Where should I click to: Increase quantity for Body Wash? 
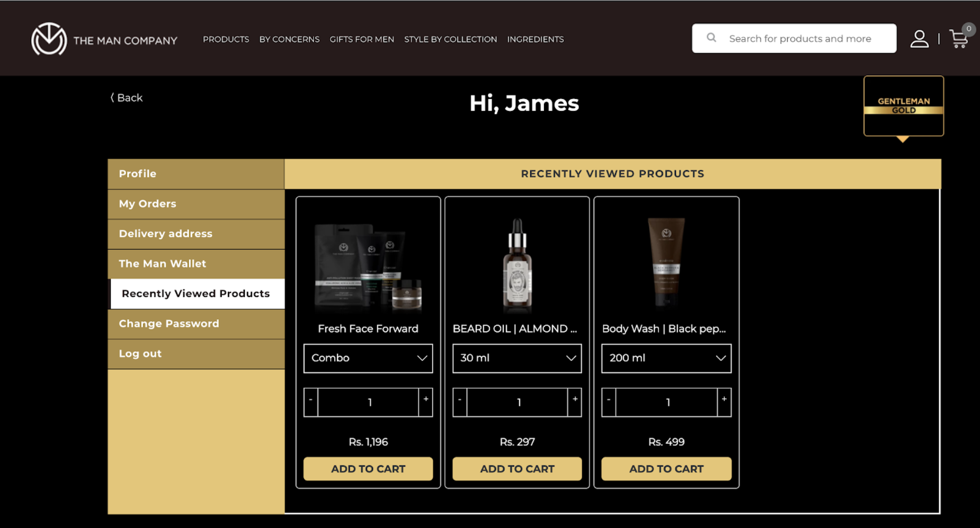[724, 402]
